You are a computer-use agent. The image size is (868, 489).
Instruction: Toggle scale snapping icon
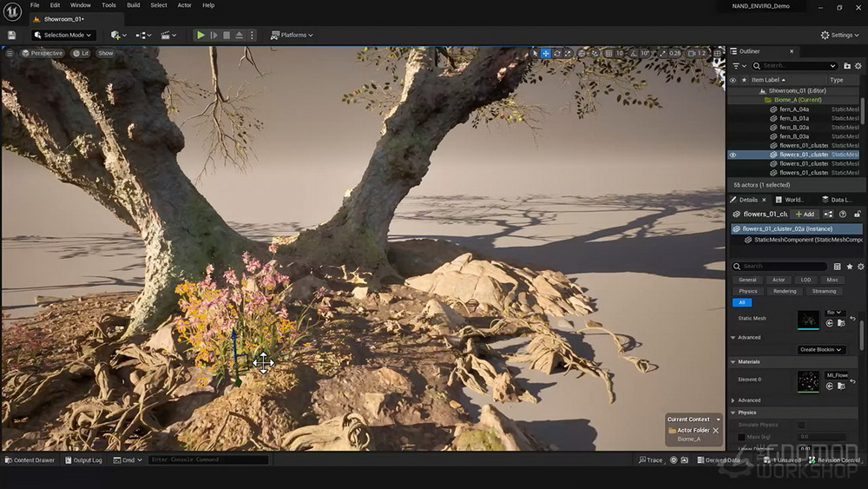click(662, 53)
